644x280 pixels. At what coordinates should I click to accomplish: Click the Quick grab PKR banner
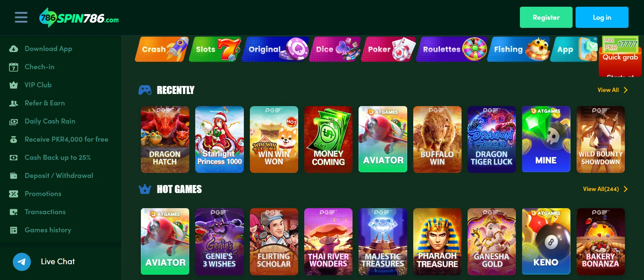point(620,56)
